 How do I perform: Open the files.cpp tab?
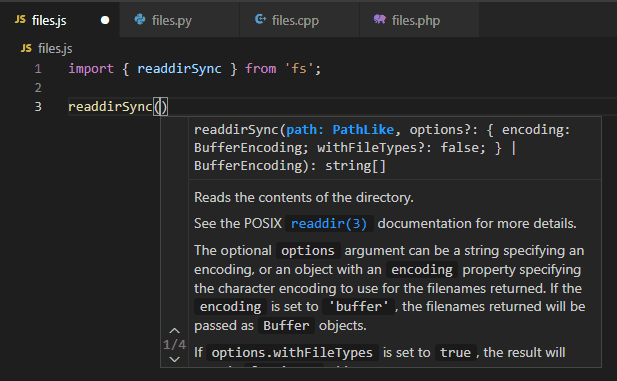click(299, 20)
